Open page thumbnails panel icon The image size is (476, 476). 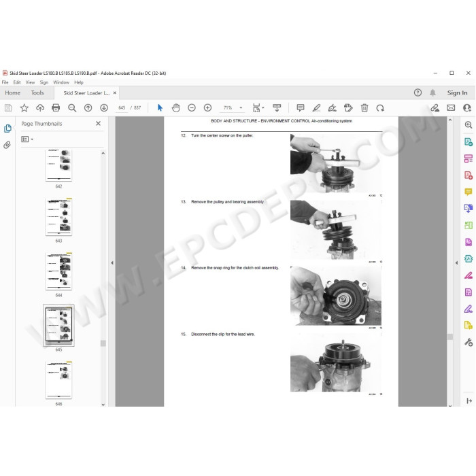(x=7, y=129)
